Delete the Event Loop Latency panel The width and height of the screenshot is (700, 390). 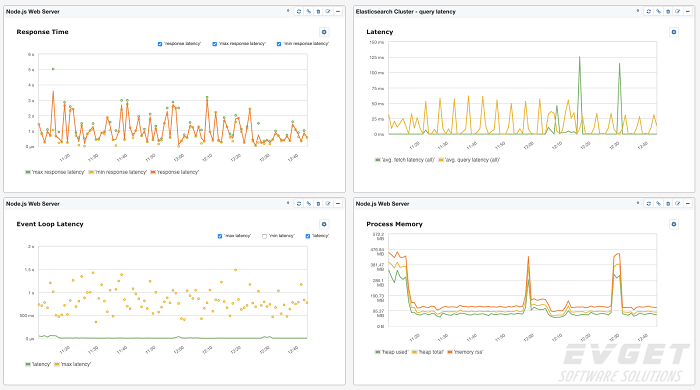tap(318, 204)
